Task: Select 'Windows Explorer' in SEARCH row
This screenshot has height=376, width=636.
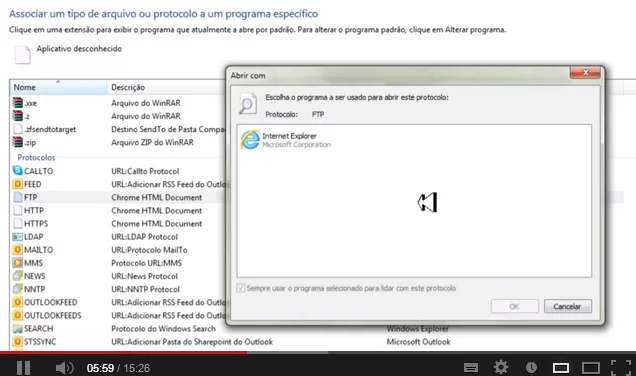Action: (x=417, y=329)
